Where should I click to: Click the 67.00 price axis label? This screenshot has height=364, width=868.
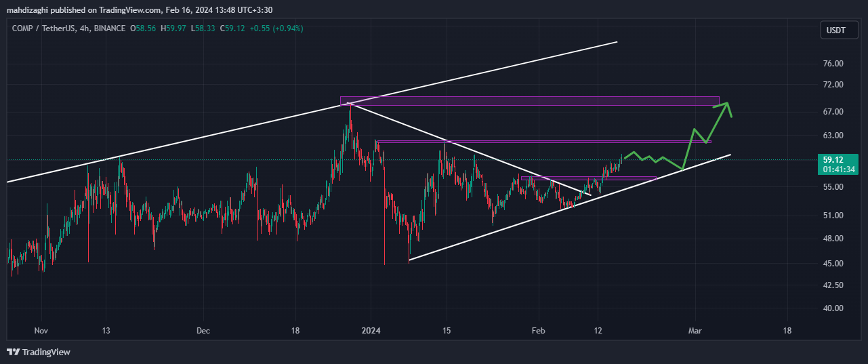(x=832, y=111)
